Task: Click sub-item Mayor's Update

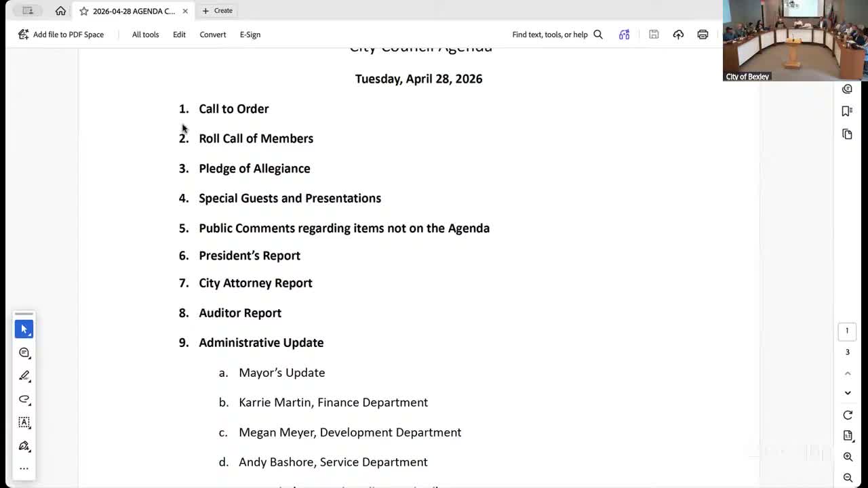Action: (281, 373)
